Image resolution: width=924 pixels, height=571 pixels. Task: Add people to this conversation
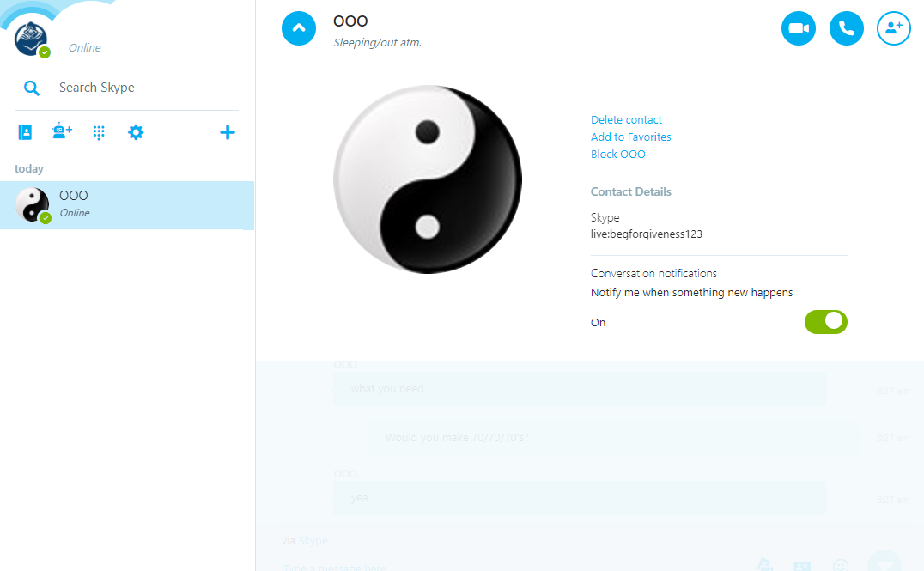click(894, 28)
